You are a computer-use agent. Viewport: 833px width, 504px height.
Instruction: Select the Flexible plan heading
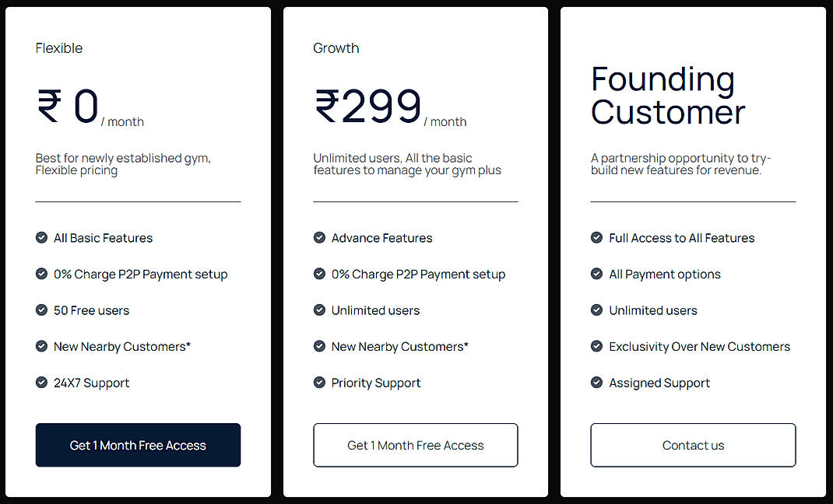(x=59, y=47)
